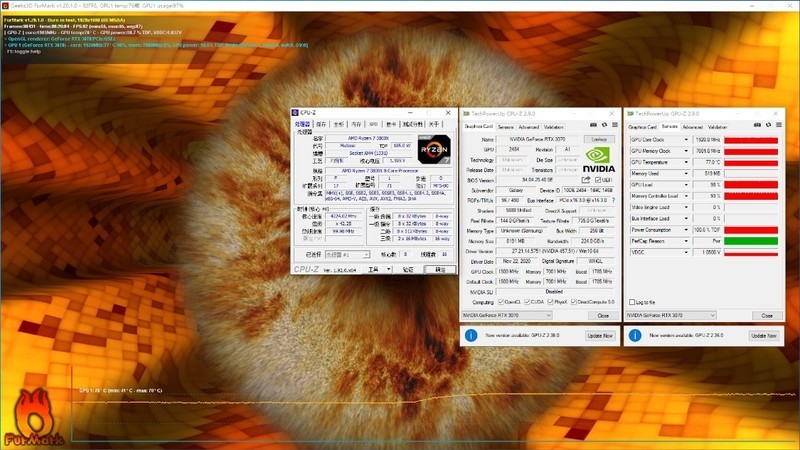Click the Bus Interface question mark icon
Viewport: 800px width, 450px height.
(613, 200)
